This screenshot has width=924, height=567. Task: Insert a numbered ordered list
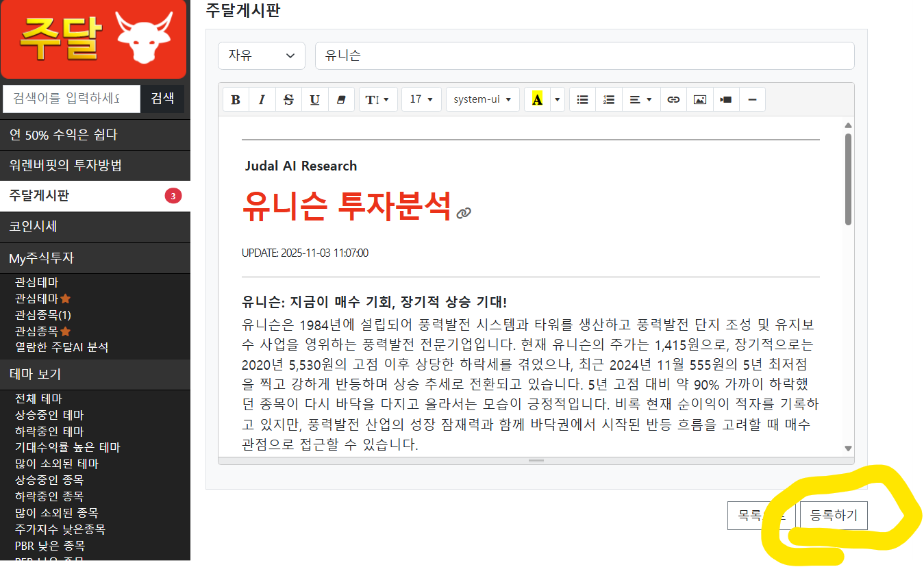609,100
